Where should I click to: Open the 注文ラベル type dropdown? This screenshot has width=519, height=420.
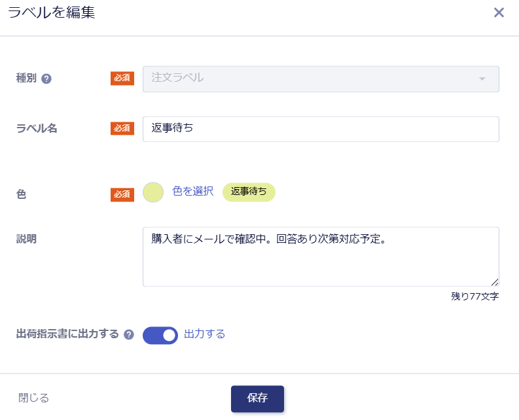click(x=321, y=79)
